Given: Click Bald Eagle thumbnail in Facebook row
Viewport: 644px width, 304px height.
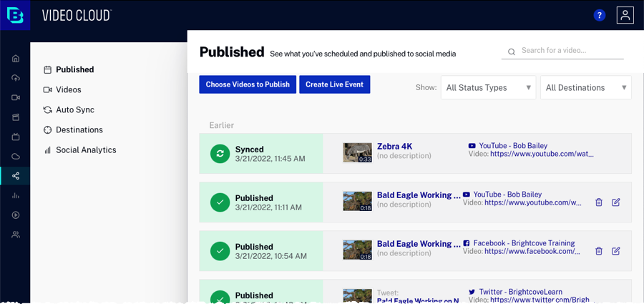Looking at the screenshot, I should [357, 250].
